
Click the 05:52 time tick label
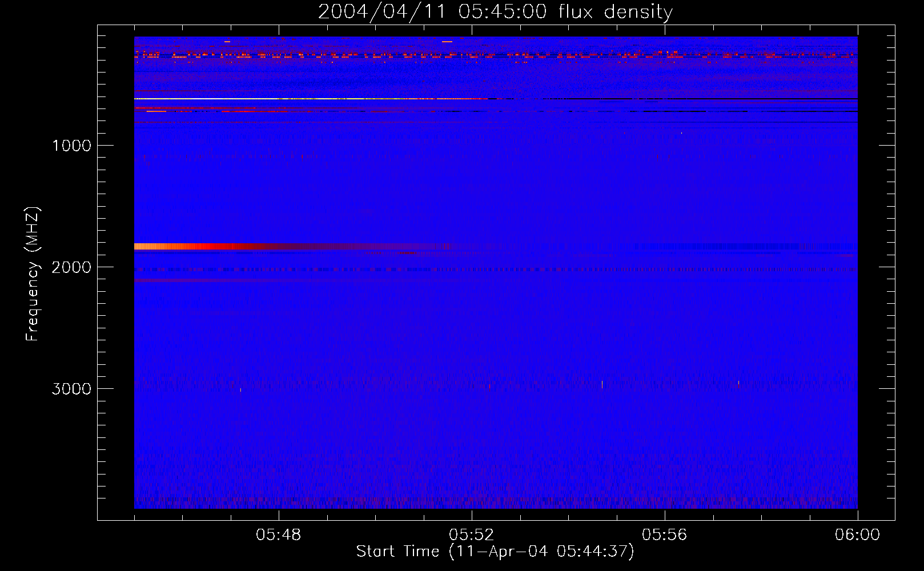point(472,534)
